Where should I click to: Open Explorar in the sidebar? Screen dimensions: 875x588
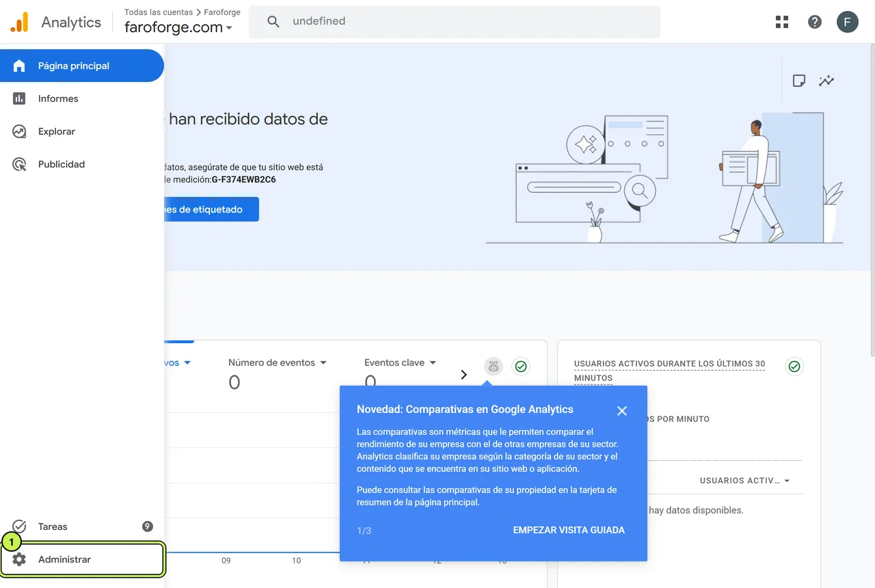tap(82, 131)
